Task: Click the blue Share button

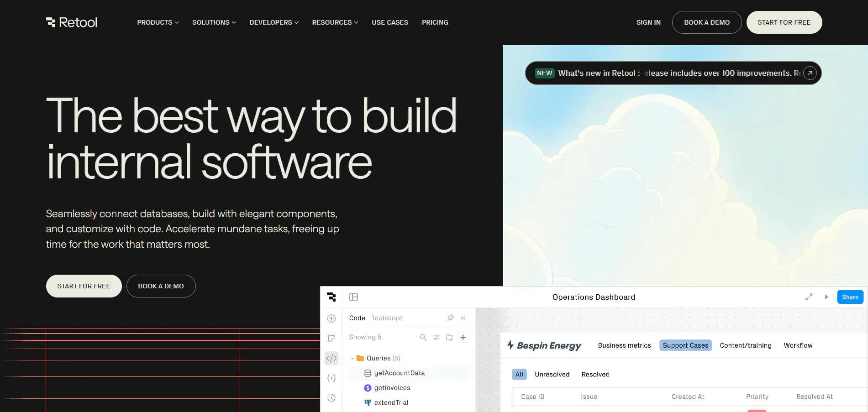Action: pyautogui.click(x=850, y=297)
